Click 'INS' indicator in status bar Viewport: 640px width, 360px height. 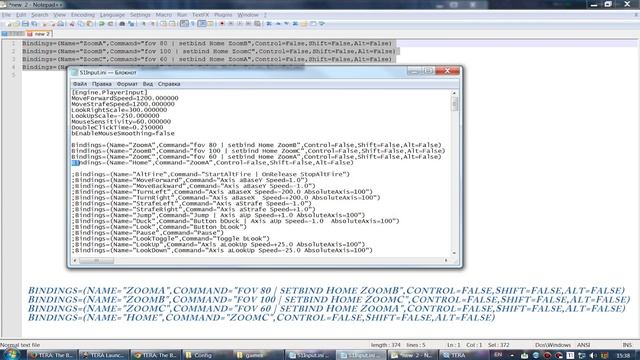[627, 345]
